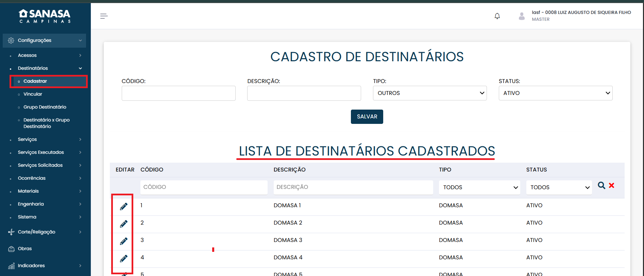Open Grupo Destinatário menu item
The height and width of the screenshot is (276, 644).
point(45,107)
